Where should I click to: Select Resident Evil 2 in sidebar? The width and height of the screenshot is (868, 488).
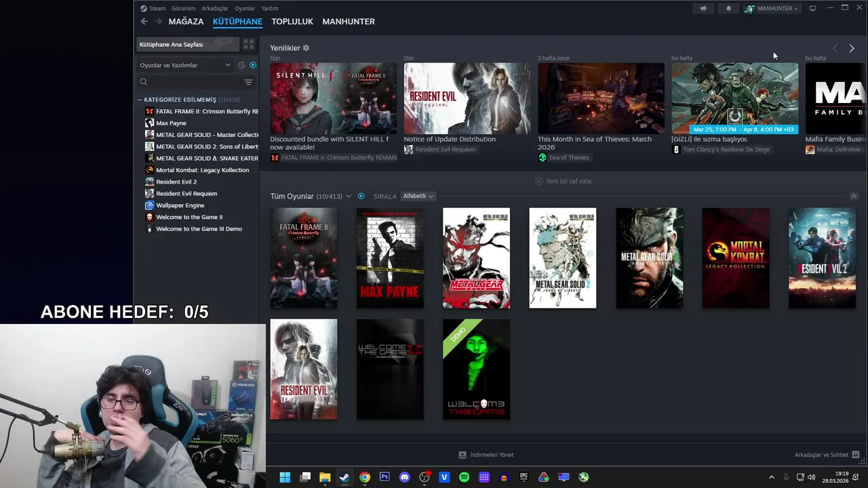click(202, 182)
